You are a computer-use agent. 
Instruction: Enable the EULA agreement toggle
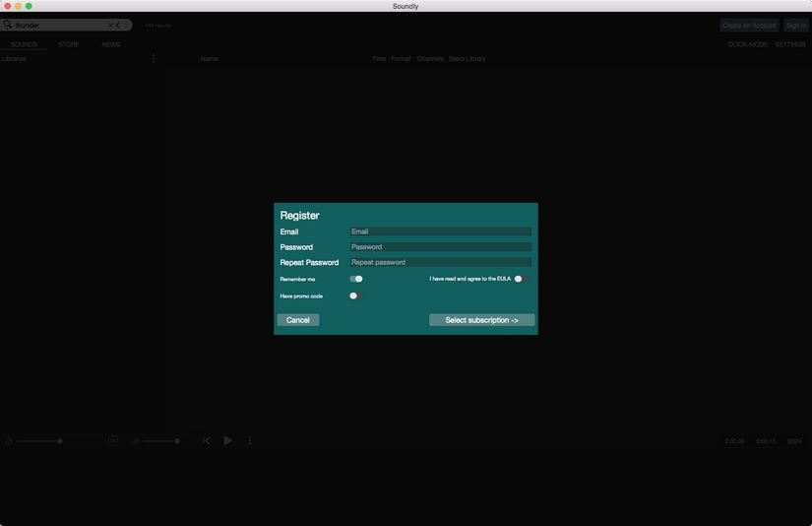pos(520,279)
